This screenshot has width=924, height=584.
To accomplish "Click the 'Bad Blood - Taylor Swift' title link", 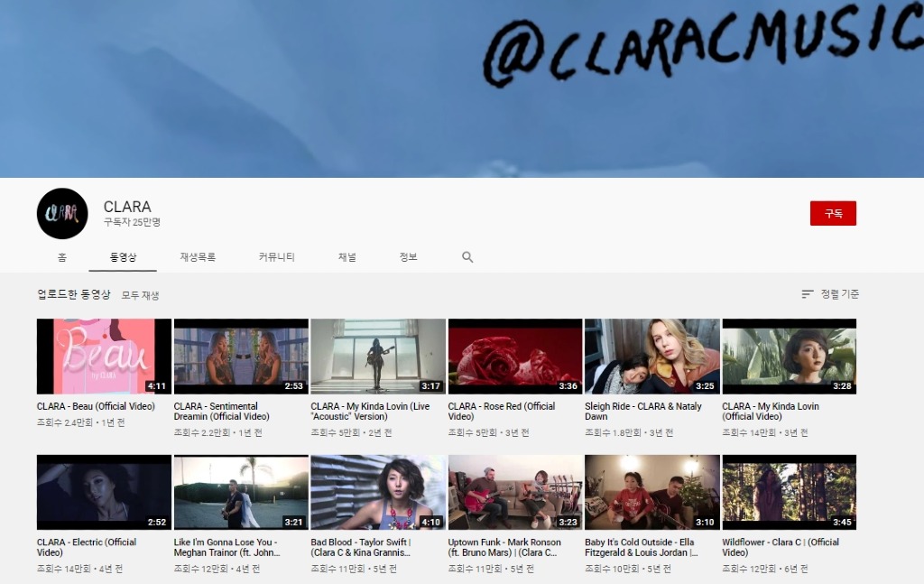I will click(x=361, y=548).
